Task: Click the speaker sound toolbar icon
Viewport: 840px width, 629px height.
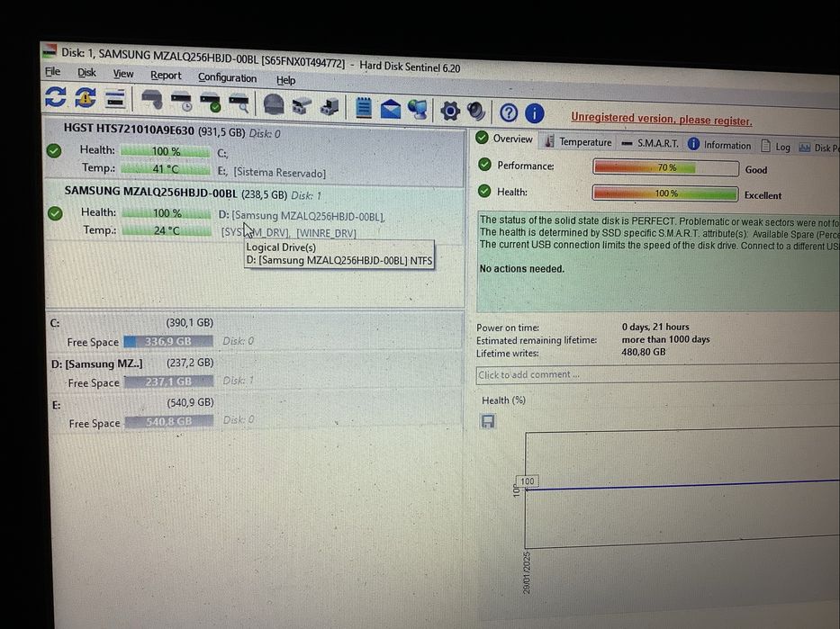Action: (x=476, y=112)
